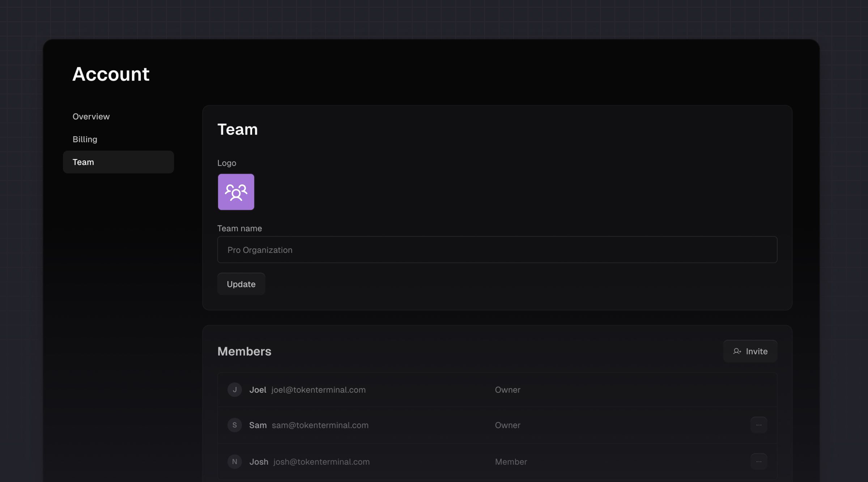Click joel@tokenterminal.com email address
868x482 pixels.
click(x=318, y=390)
